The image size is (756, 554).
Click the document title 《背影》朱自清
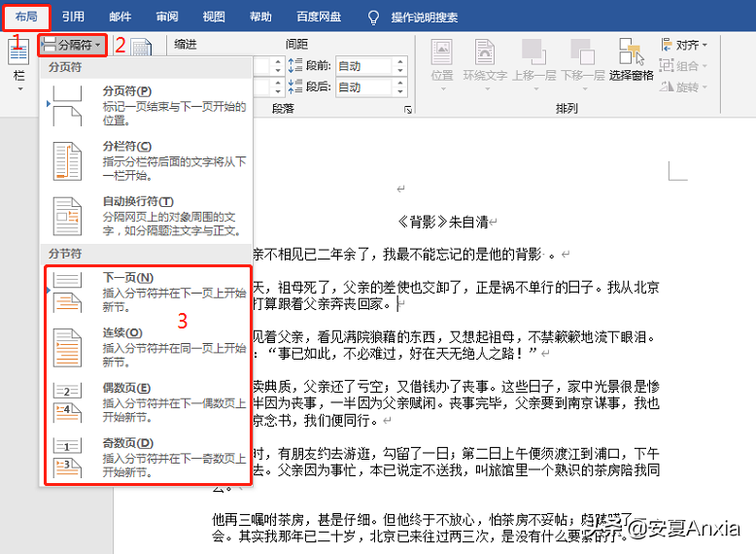[442, 223]
